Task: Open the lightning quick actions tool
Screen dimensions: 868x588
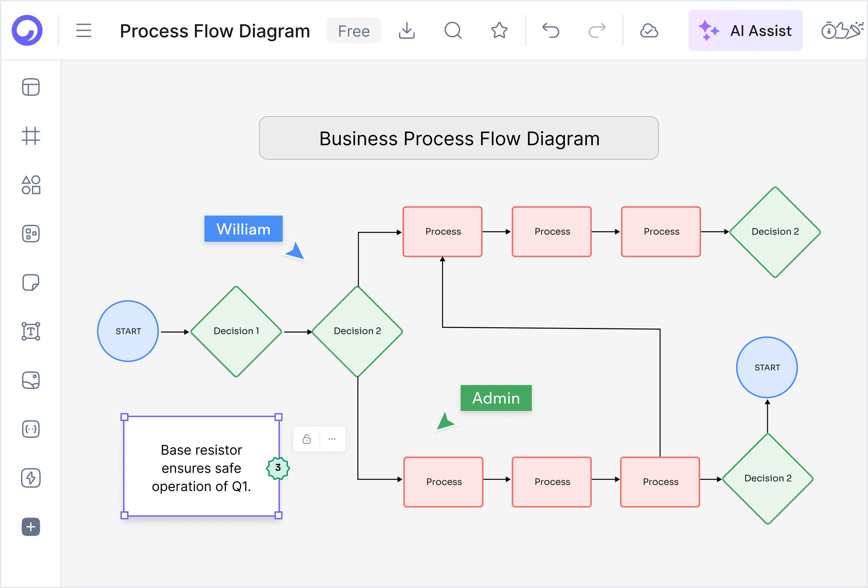Action: (31, 478)
